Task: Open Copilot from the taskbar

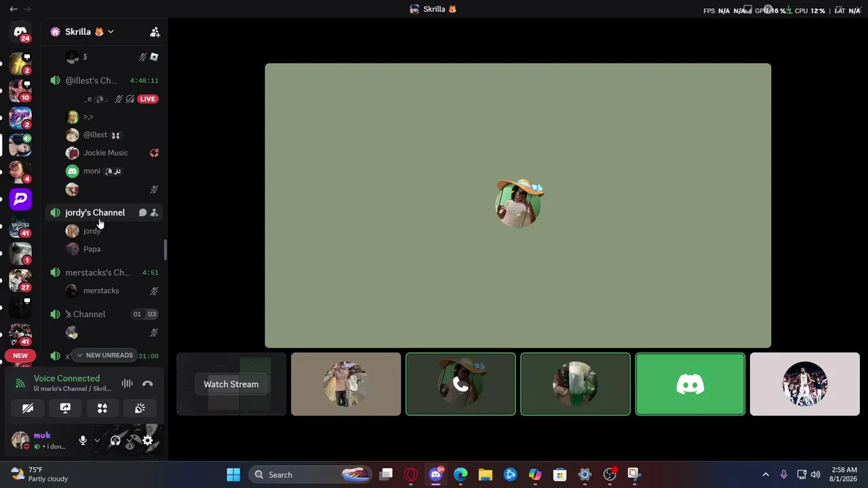Action: click(x=535, y=474)
